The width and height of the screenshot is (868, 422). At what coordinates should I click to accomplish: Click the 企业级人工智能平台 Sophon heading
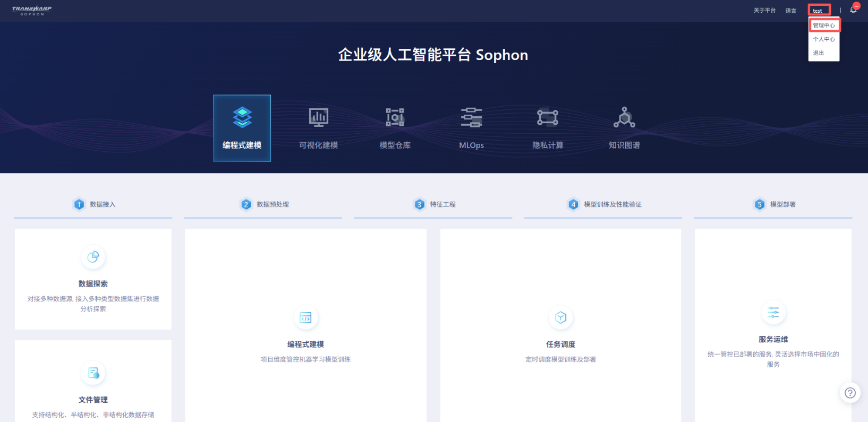433,55
